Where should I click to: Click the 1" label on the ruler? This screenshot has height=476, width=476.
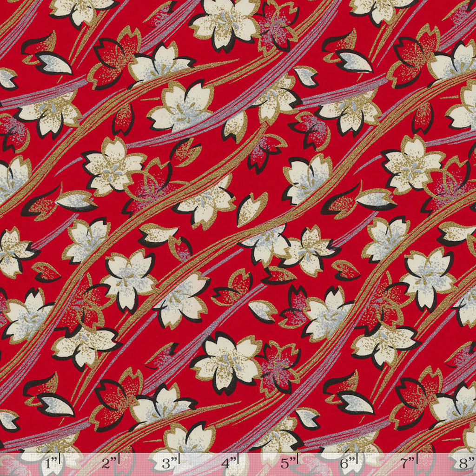tap(52, 463)
